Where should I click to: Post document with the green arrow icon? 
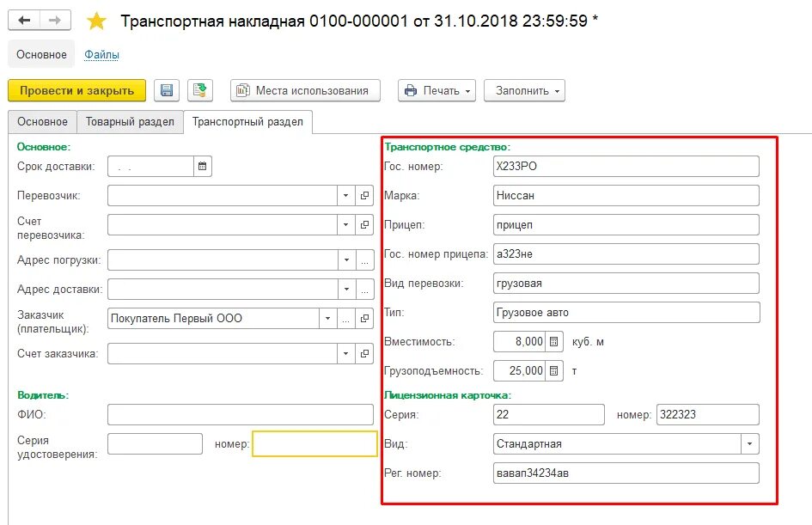pos(200,90)
